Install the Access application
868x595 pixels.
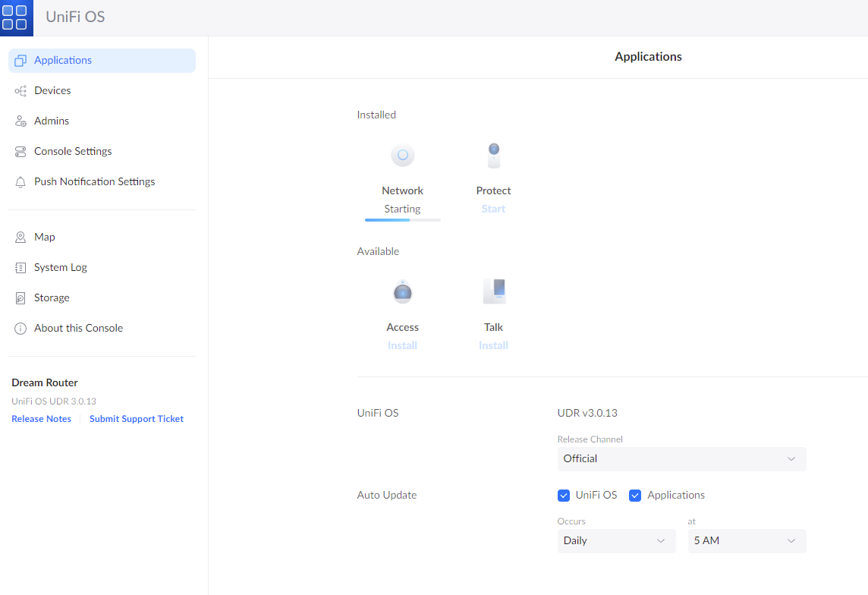(402, 346)
